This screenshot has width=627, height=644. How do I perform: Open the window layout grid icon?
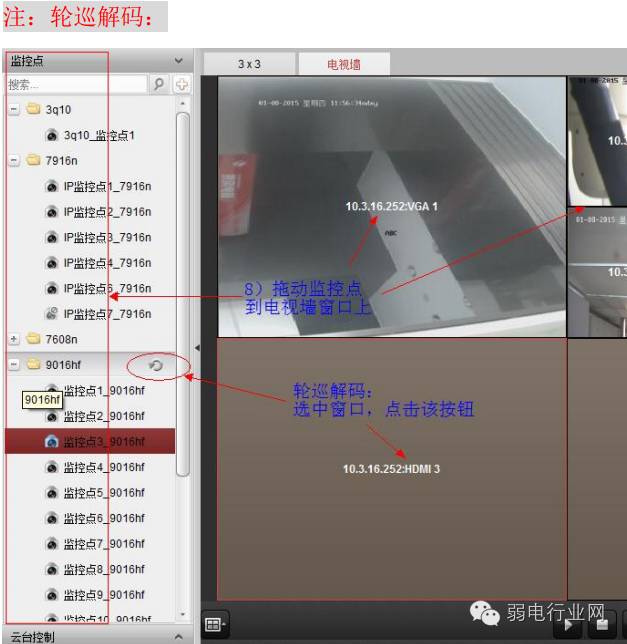click(x=215, y=625)
